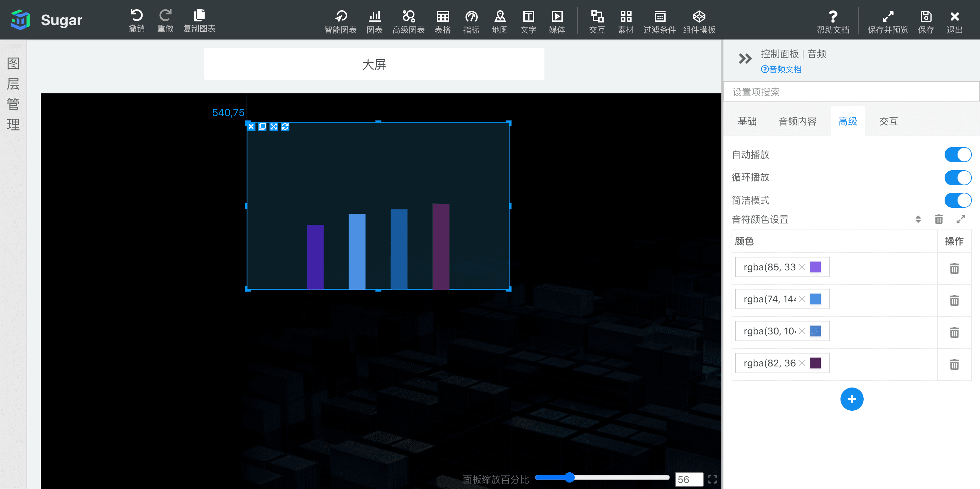This screenshot has height=489, width=980.
Task: Open the 媒体 media tool
Action: point(557,22)
